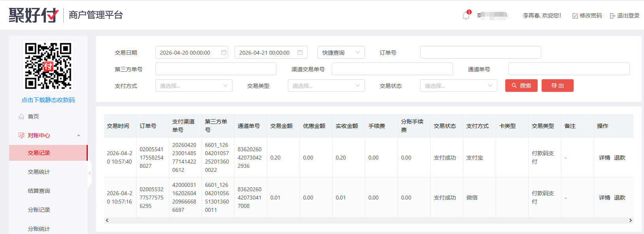This screenshot has height=234, width=644.
Task: Click the QR code image
Action: coord(48,66)
